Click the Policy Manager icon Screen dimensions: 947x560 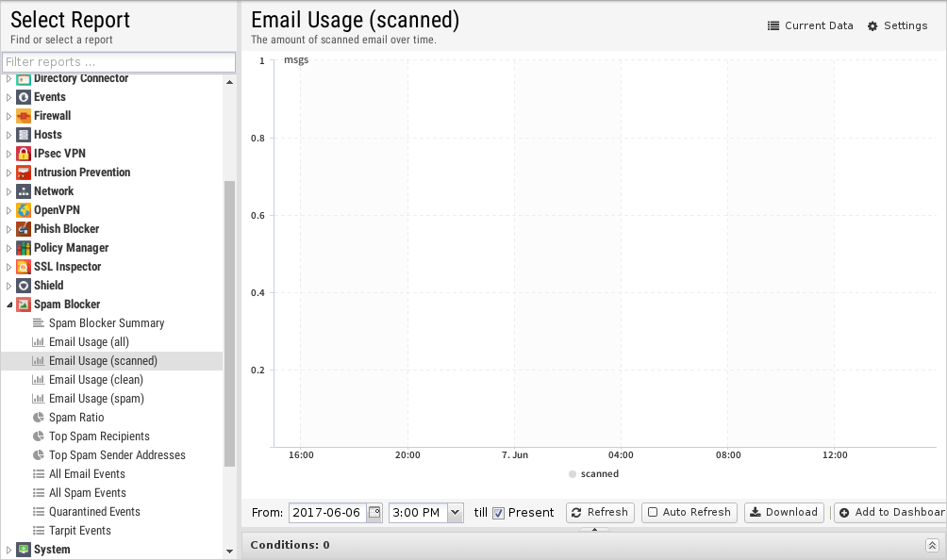(24, 248)
